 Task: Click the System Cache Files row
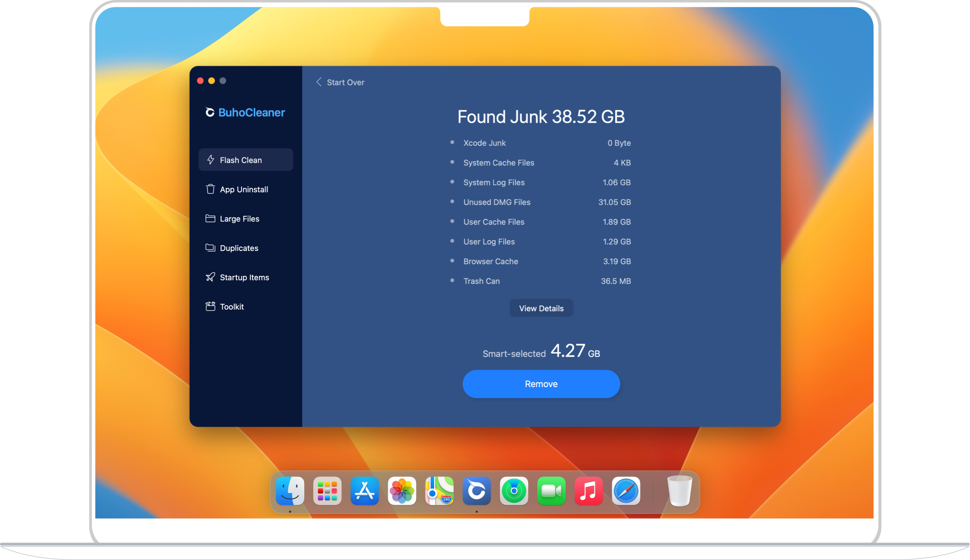click(540, 162)
